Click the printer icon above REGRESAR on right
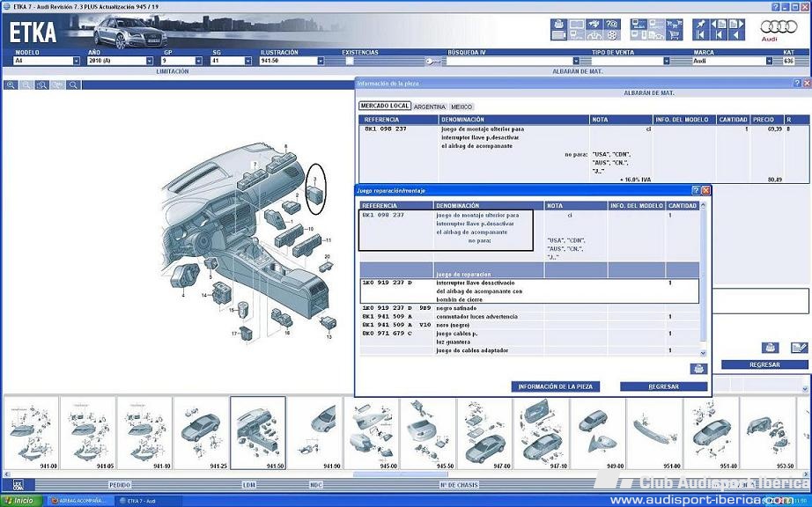The width and height of the screenshot is (812, 507). (770, 348)
